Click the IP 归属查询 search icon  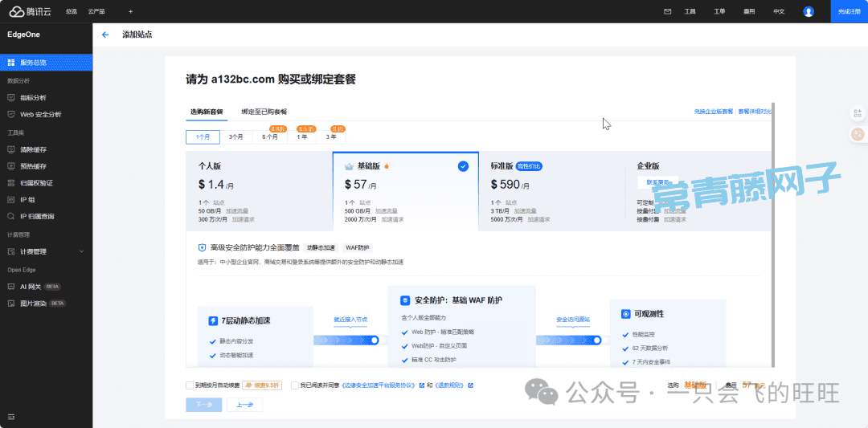click(11, 216)
